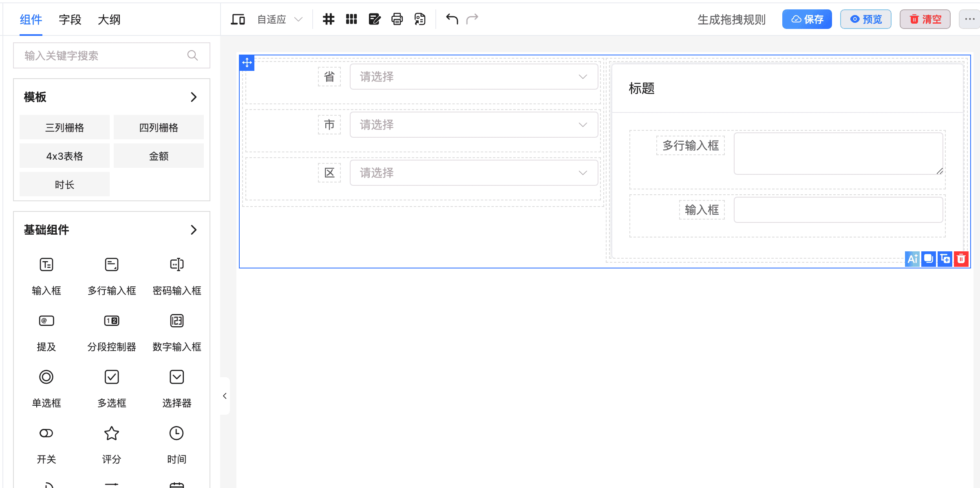Open the more options ellipsis button

pos(970,19)
